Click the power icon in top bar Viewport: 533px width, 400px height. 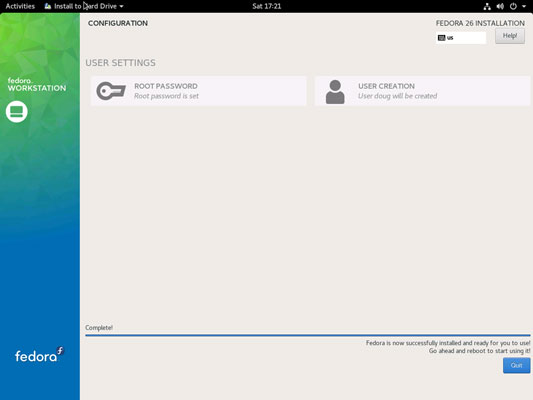pyautogui.click(x=513, y=6)
